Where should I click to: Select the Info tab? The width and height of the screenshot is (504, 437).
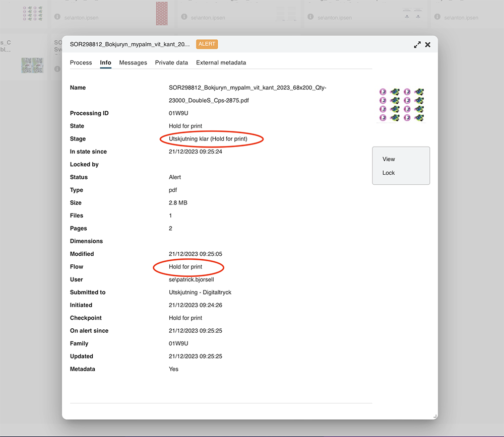(x=105, y=63)
